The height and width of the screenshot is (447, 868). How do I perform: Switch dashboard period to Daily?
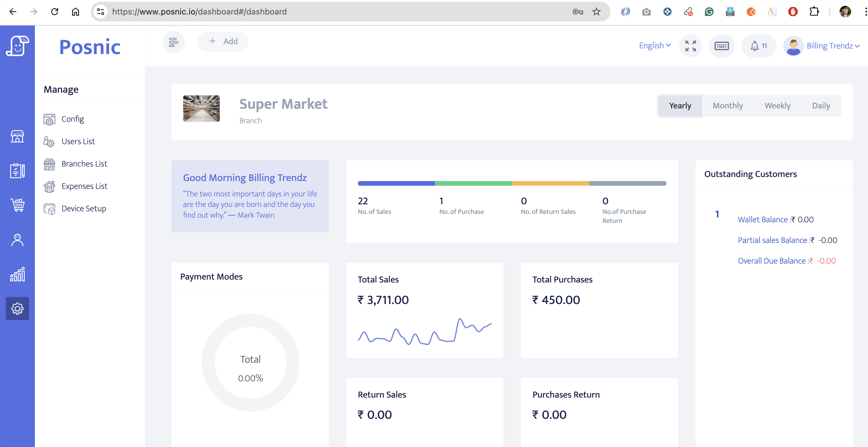[x=821, y=106]
